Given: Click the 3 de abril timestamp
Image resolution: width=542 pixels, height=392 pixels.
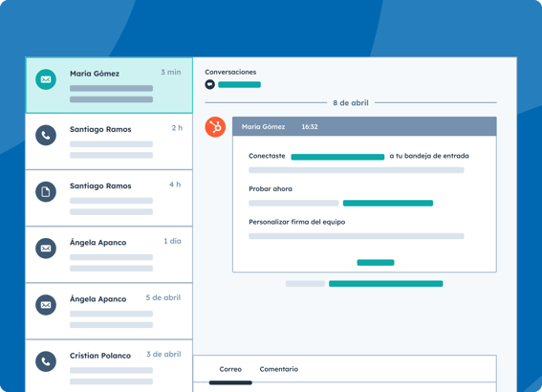Looking at the screenshot, I should (163, 355).
